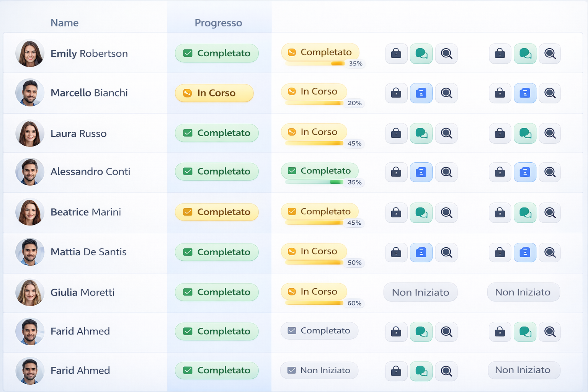
Task: Click Emily Robertson's profile photo
Action: (29, 53)
